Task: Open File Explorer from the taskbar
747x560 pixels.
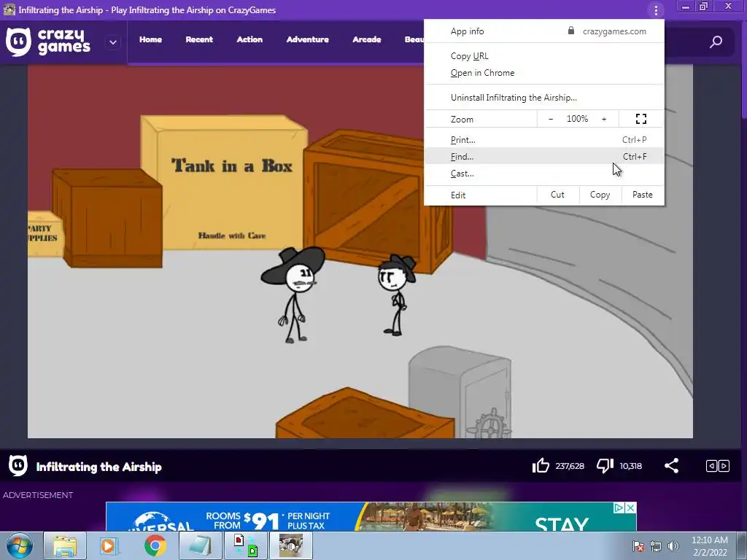Action: 65,545
